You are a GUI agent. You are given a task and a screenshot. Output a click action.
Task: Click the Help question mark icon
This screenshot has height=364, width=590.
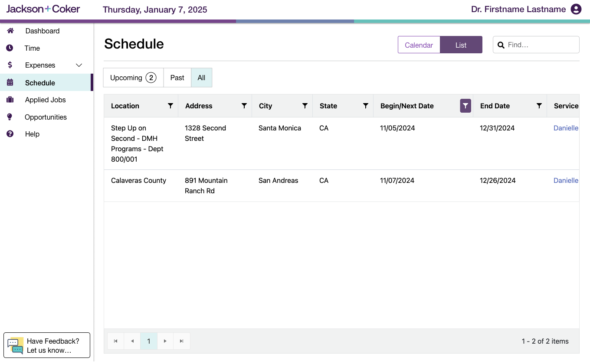click(x=10, y=134)
